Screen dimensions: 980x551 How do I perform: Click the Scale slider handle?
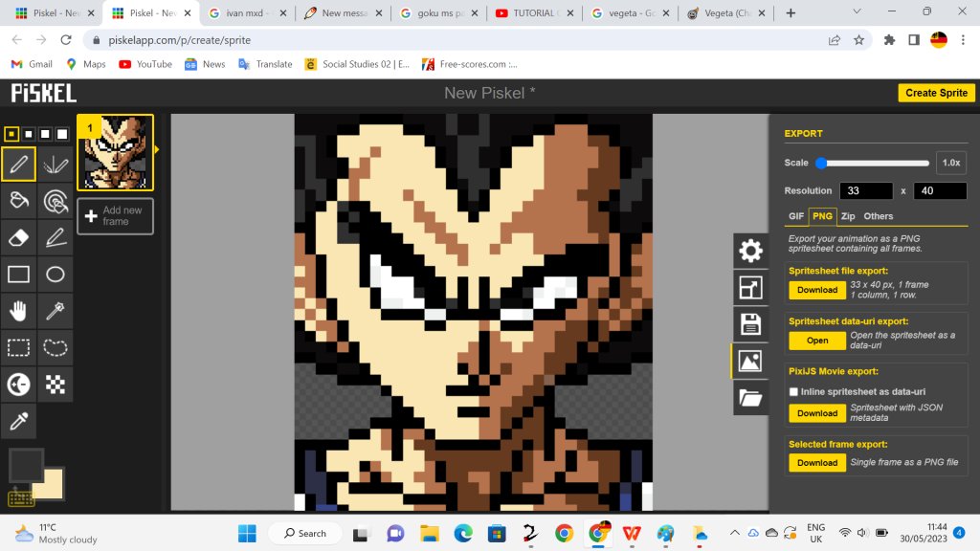(x=821, y=163)
